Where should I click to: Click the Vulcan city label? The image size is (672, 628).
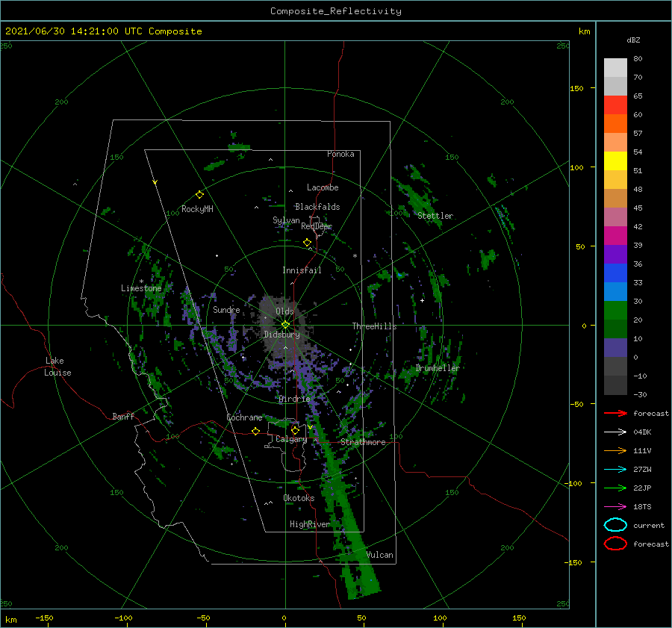pos(380,555)
